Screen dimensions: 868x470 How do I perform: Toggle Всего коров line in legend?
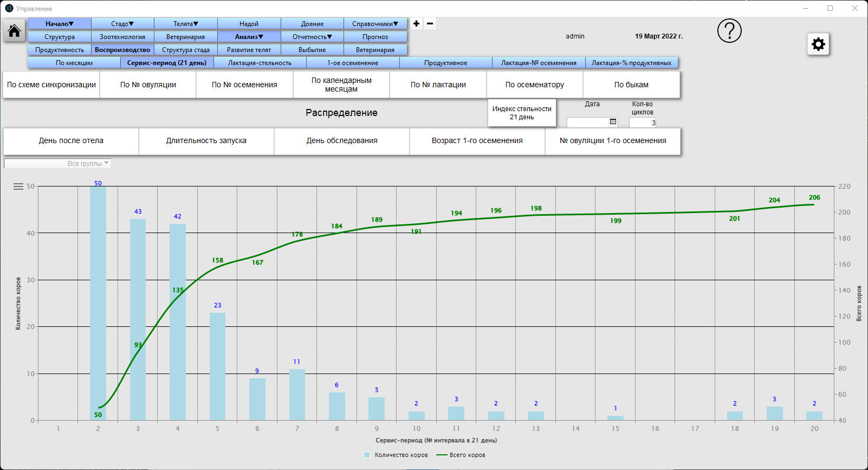click(461, 455)
